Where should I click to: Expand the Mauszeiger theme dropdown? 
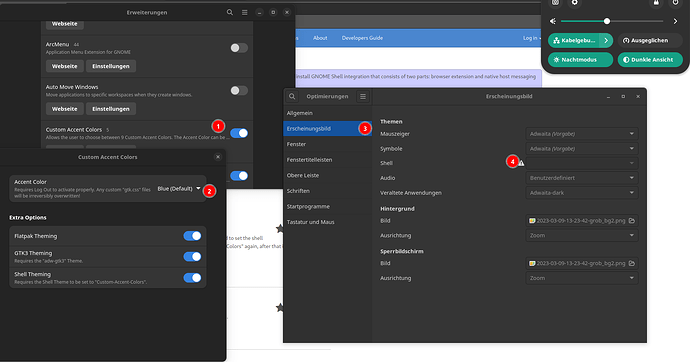click(x=582, y=134)
